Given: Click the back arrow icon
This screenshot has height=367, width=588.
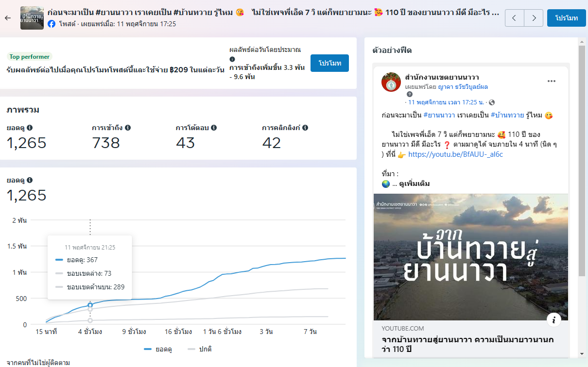Looking at the screenshot, I should coord(7,18).
